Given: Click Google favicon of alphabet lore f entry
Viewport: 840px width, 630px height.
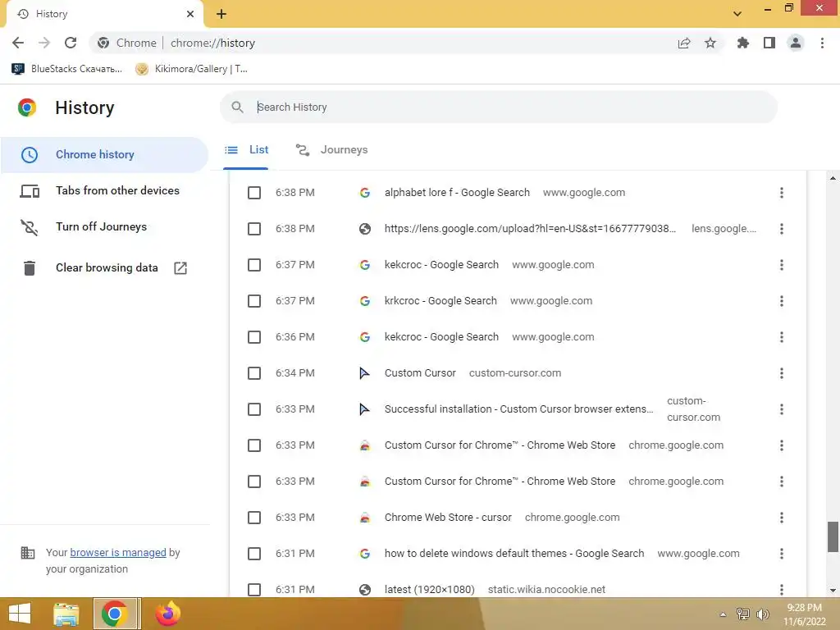Looking at the screenshot, I should (365, 193).
